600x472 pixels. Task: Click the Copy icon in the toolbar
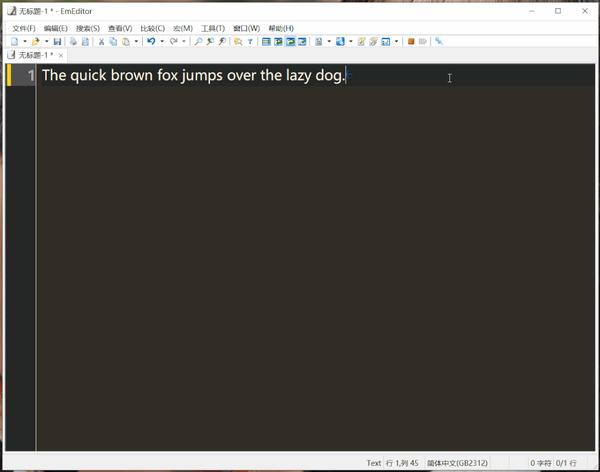(113, 42)
